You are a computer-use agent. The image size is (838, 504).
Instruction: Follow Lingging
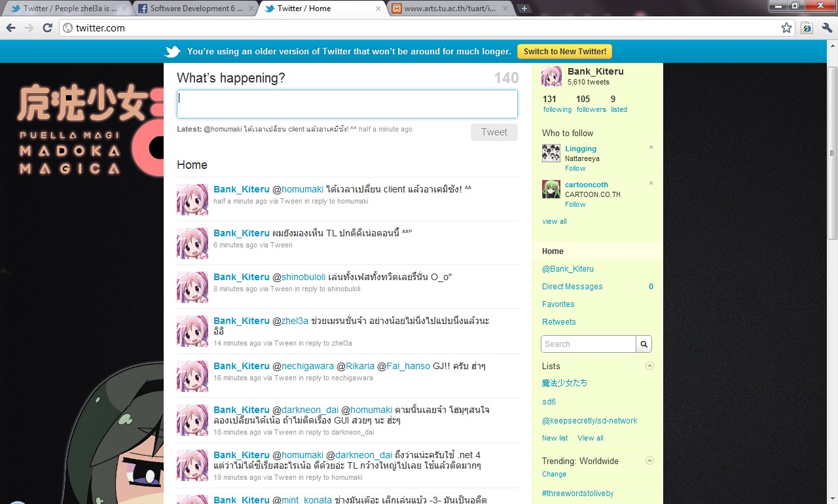pos(575,168)
